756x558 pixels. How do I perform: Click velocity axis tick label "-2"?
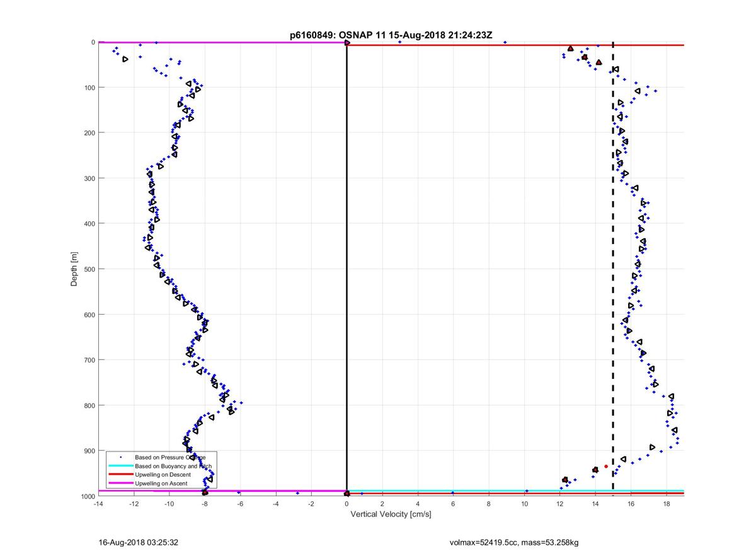pyautogui.click(x=311, y=504)
